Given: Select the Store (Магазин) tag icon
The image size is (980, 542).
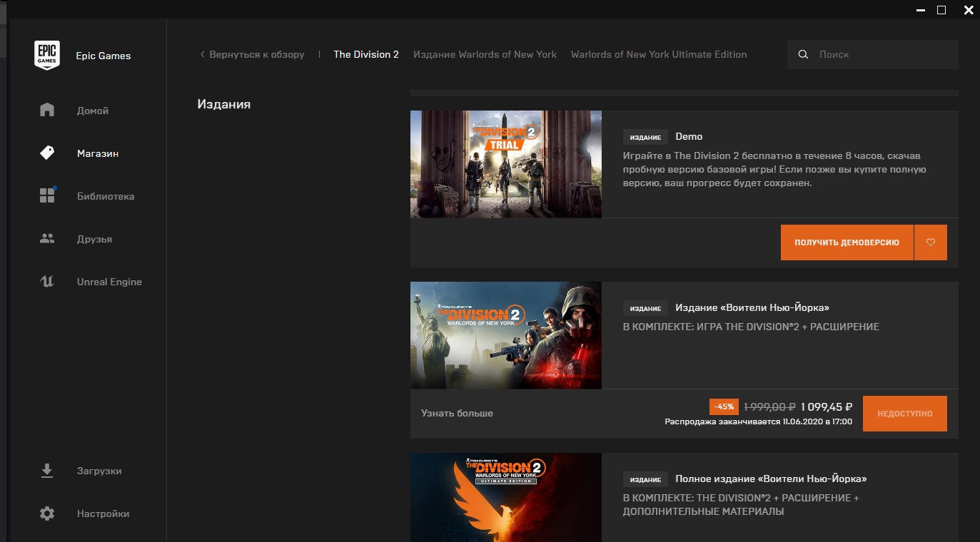Looking at the screenshot, I should pos(47,153).
